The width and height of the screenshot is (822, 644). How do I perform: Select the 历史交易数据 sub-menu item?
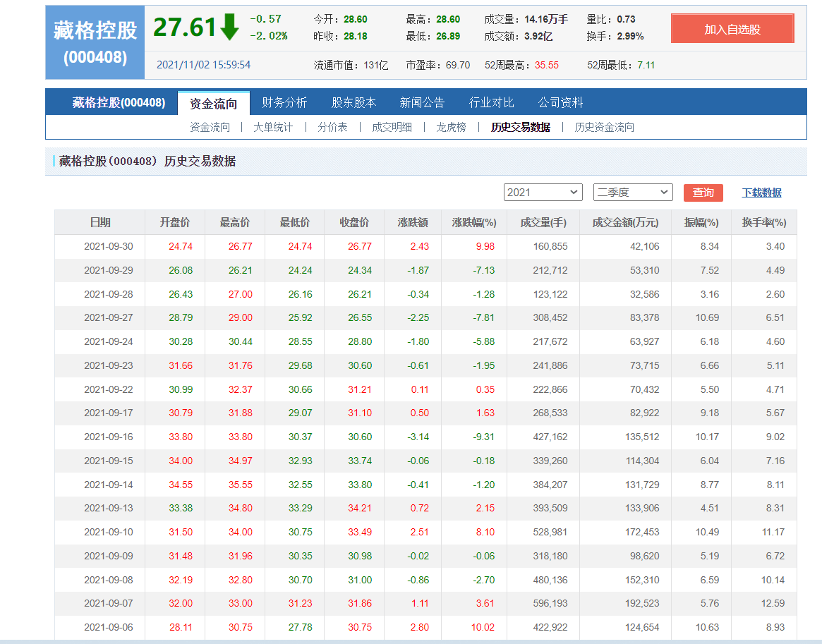pos(521,127)
